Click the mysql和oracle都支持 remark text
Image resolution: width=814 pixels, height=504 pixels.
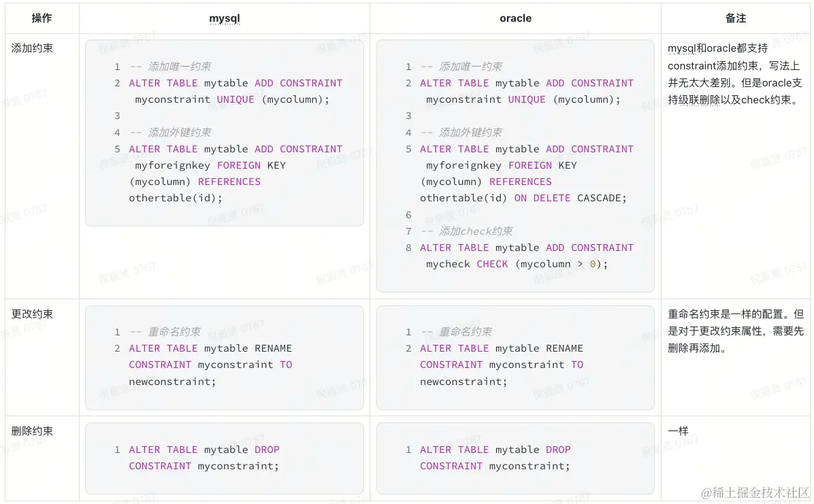click(x=718, y=48)
